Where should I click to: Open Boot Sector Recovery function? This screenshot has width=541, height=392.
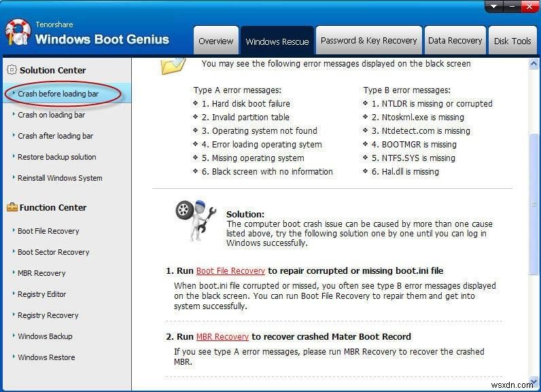click(x=53, y=252)
